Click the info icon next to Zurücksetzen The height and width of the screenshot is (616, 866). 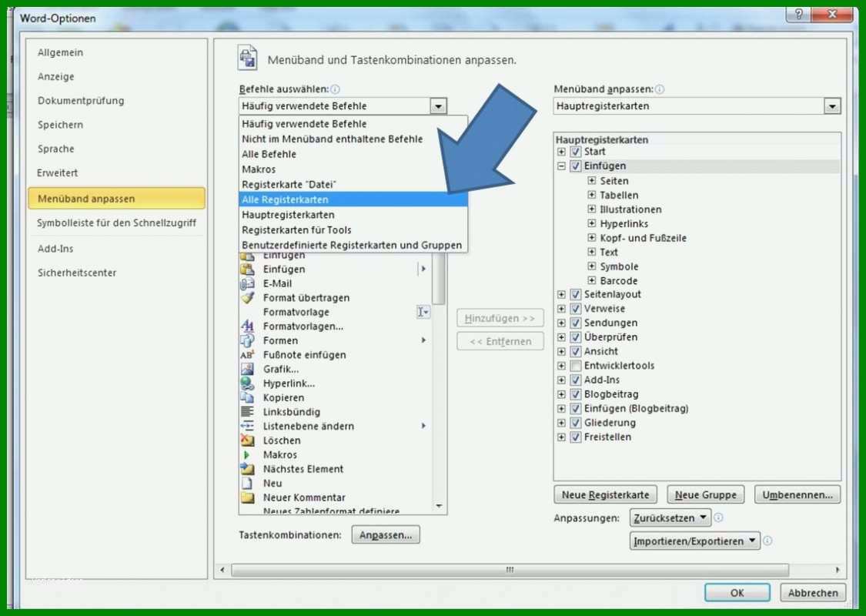(718, 517)
